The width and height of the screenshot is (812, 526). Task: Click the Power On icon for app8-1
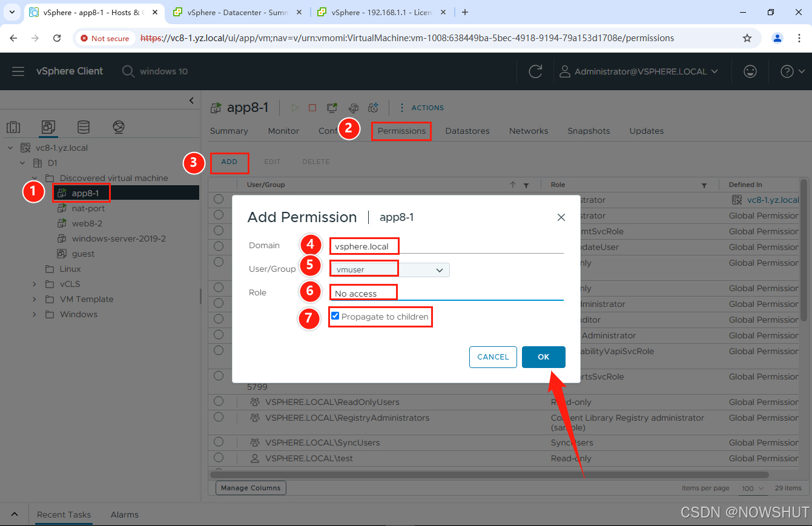click(295, 108)
